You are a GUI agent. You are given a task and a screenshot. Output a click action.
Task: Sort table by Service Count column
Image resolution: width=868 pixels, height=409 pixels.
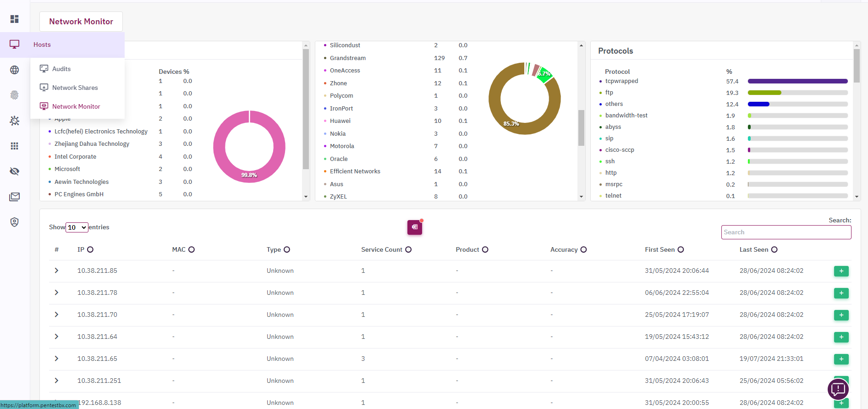click(x=408, y=249)
